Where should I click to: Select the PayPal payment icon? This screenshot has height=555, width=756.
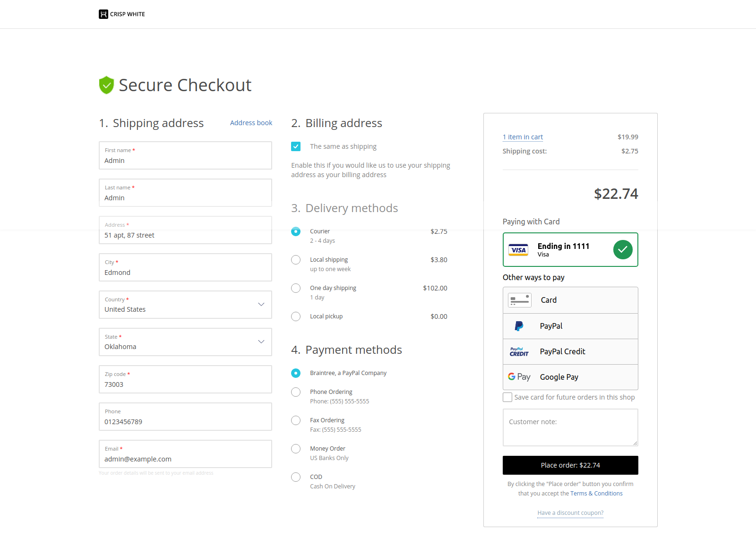[x=519, y=325]
